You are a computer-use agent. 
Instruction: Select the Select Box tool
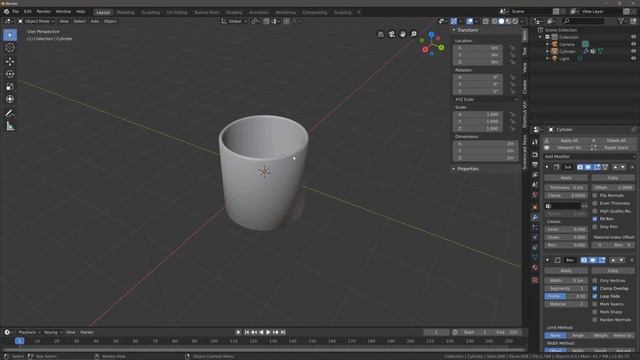point(10,35)
